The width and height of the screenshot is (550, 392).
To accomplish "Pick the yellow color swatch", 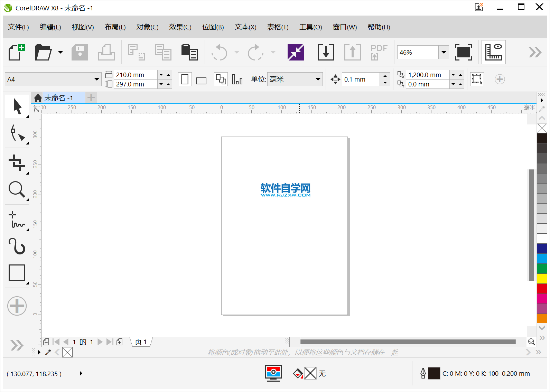I will tap(542, 279).
